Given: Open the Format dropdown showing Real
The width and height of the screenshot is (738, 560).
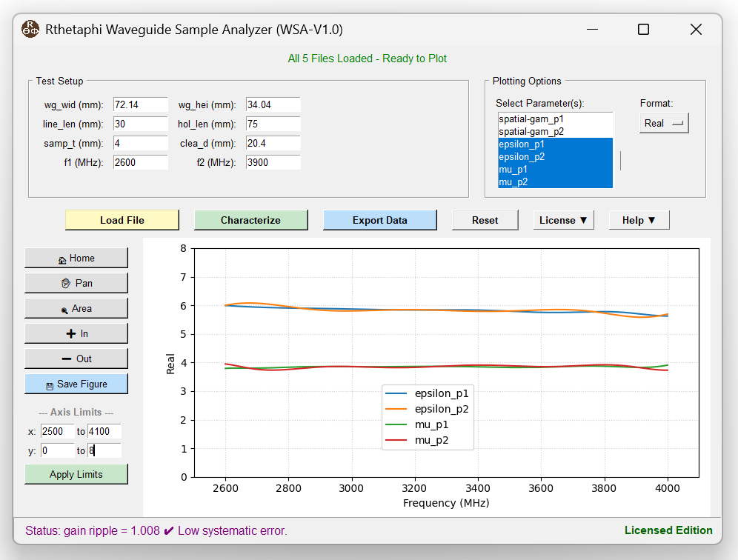Looking at the screenshot, I should [x=664, y=123].
